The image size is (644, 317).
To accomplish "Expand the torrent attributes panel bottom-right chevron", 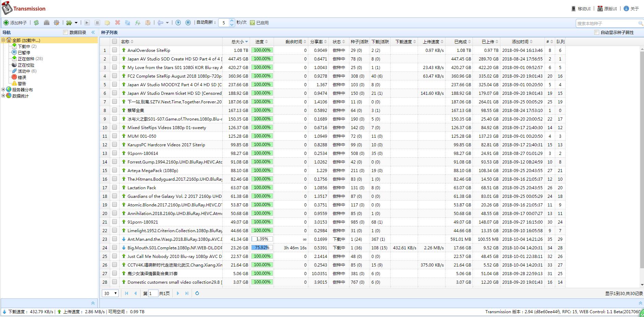I will pos(640,303).
